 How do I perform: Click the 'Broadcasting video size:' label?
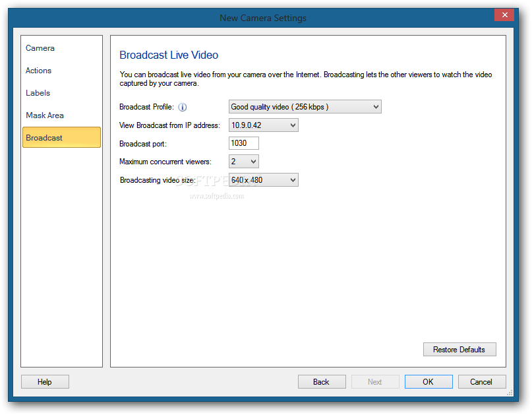tap(158, 180)
